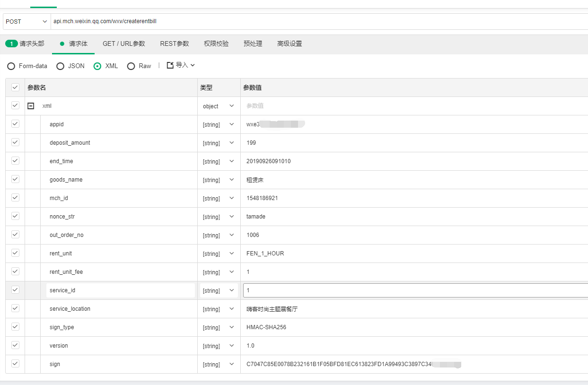Viewport: 588px width, 385px height.
Task: Uncheck the appid parameter checkbox
Action: pos(15,124)
